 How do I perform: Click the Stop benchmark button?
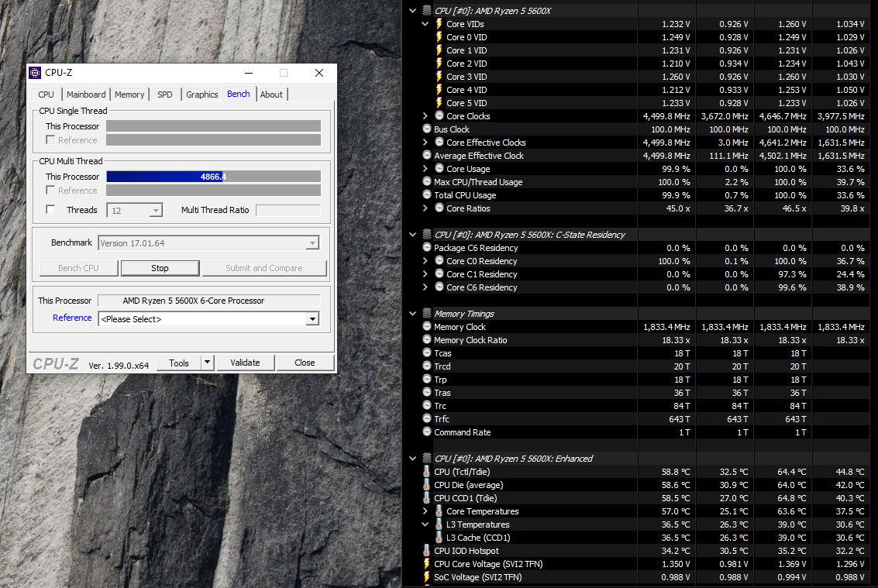click(x=160, y=268)
